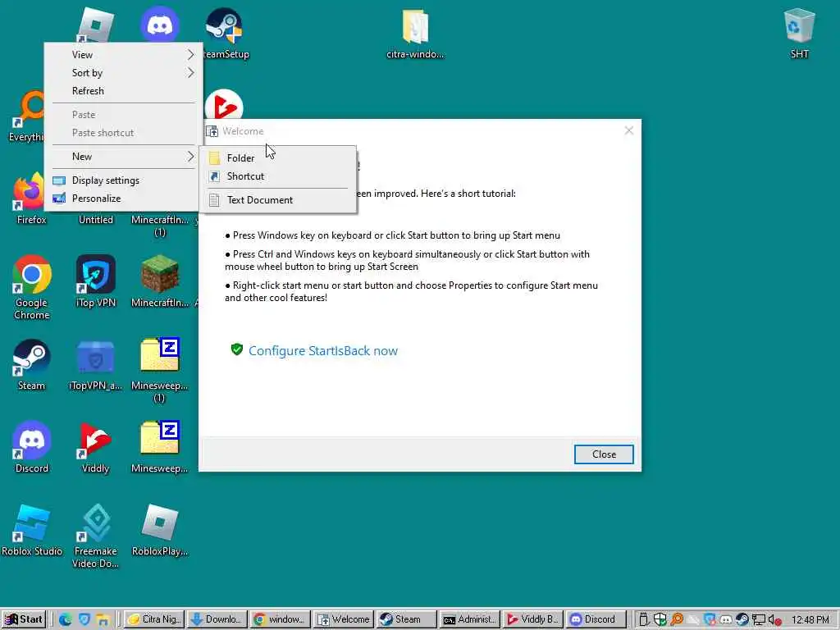Click the blue shield quick launch icon

click(84, 620)
